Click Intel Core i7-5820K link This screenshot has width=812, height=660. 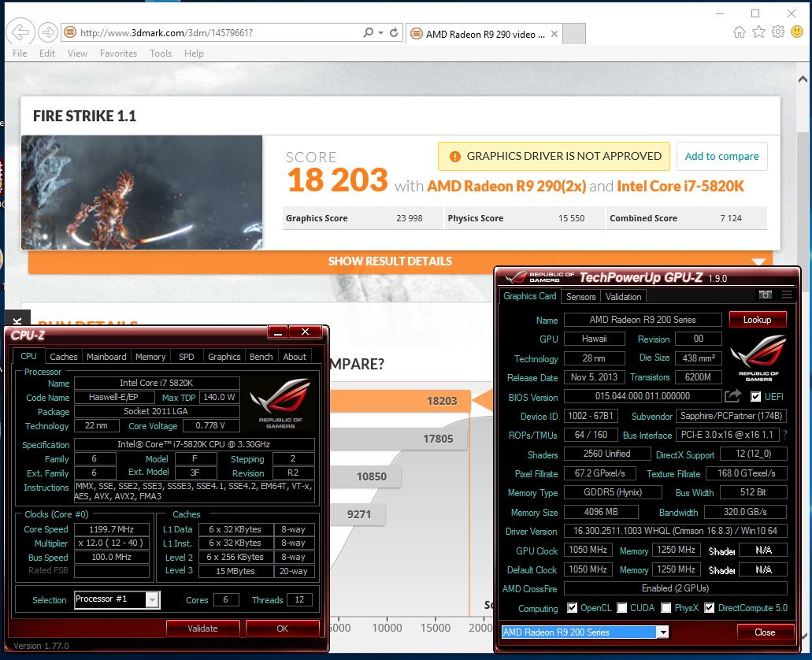point(680,186)
